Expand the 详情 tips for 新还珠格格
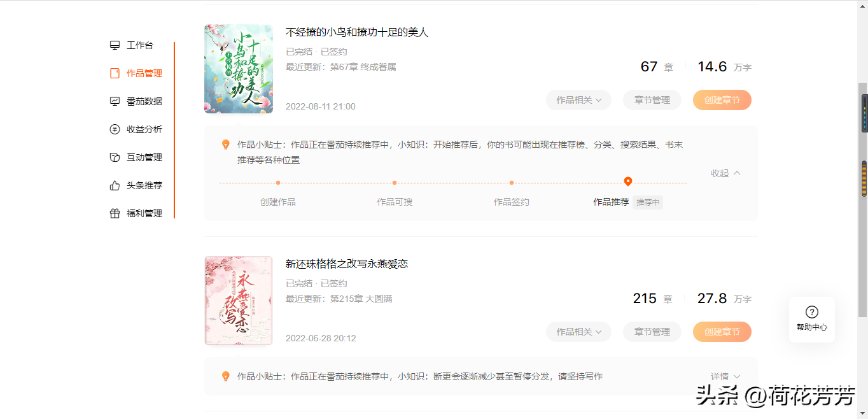 tap(725, 376)
